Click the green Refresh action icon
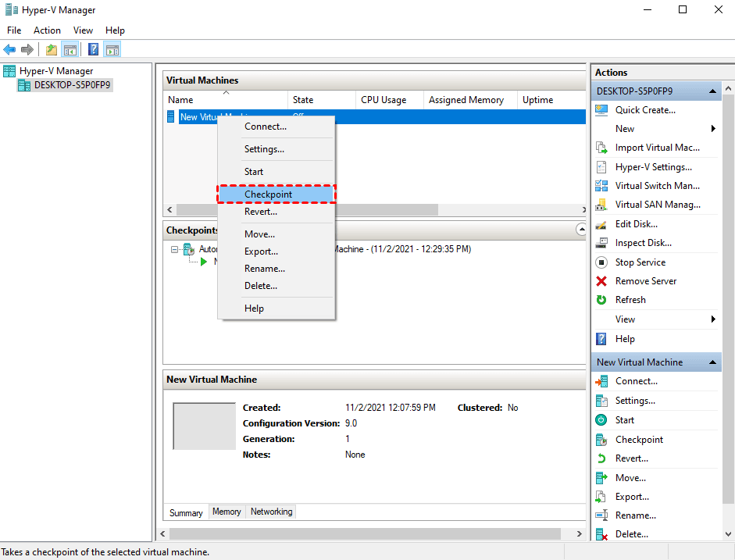735x560 pixels. pyautogui.click(x=601, y=300)
